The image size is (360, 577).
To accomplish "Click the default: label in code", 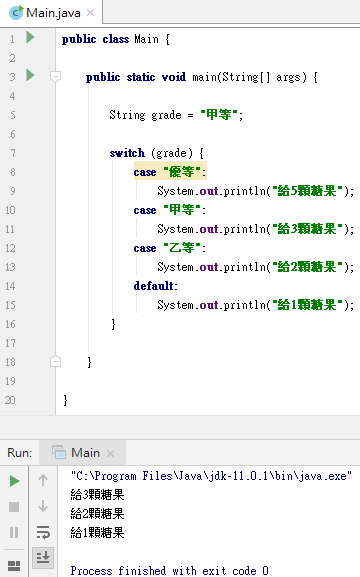I will (x=156, y=286).
